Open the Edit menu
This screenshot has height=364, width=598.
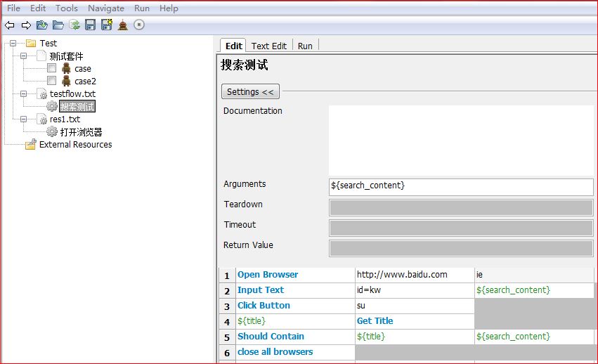pyautogui.click(x=38, y=8)
